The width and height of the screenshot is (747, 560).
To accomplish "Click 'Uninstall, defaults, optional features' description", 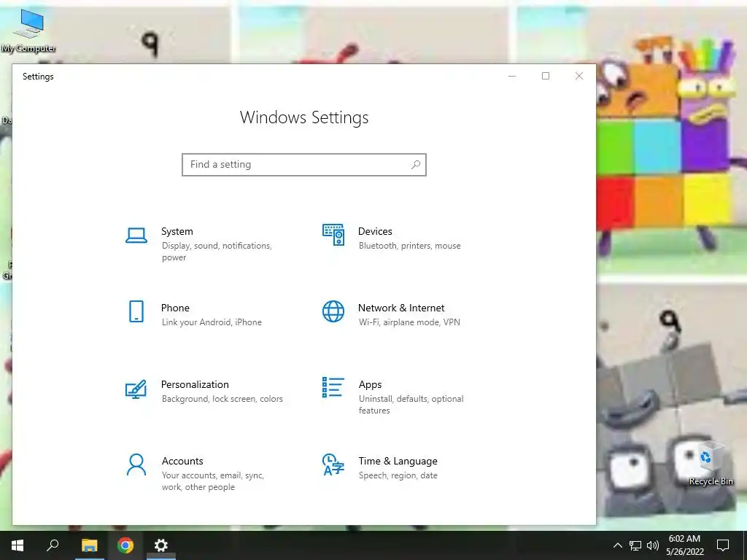I will click(411, 404).
